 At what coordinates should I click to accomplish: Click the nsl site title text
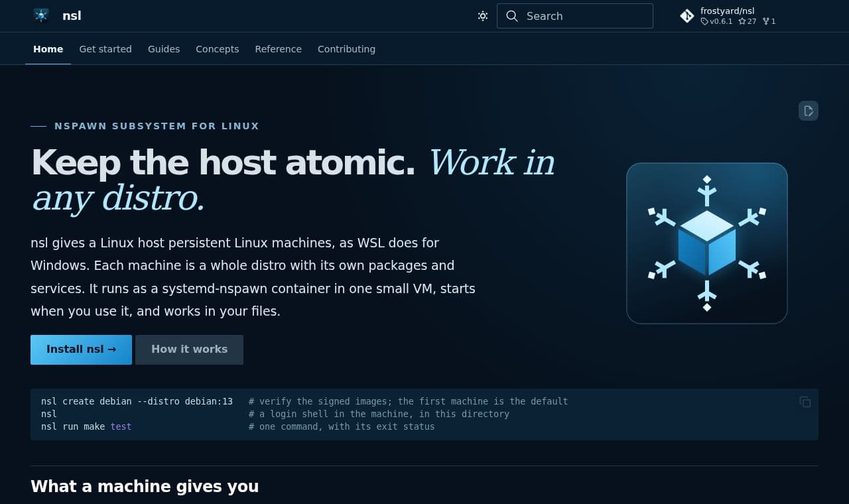tap(72, 15)
